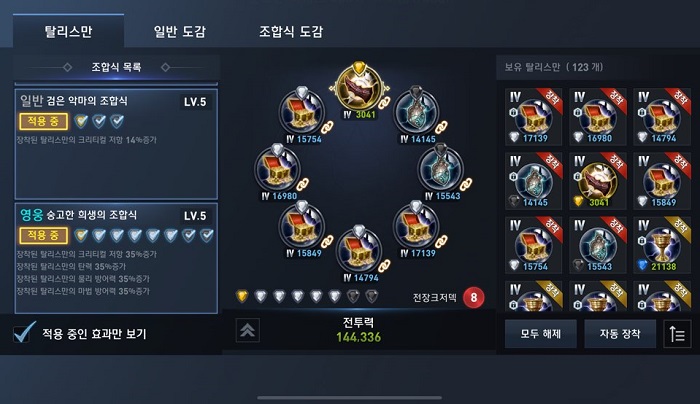Viewport: 700px width, 404px height.
Task: Click the gold gem in the bottom gem row
Action: coord(242,296)
